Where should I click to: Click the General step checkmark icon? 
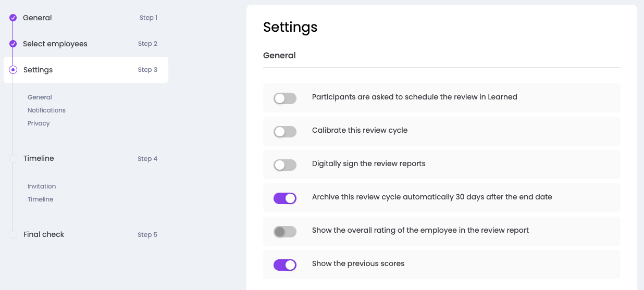13,18
